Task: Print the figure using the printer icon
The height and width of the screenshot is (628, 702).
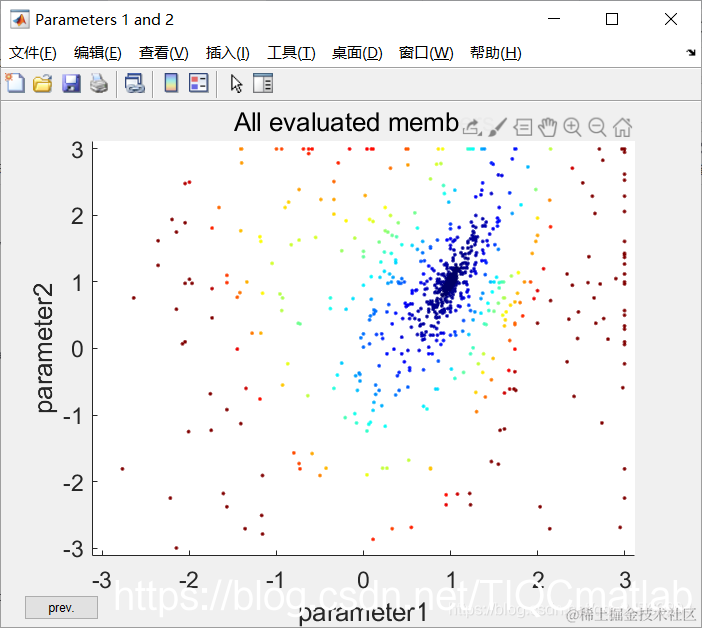Action: click(99, 83)
